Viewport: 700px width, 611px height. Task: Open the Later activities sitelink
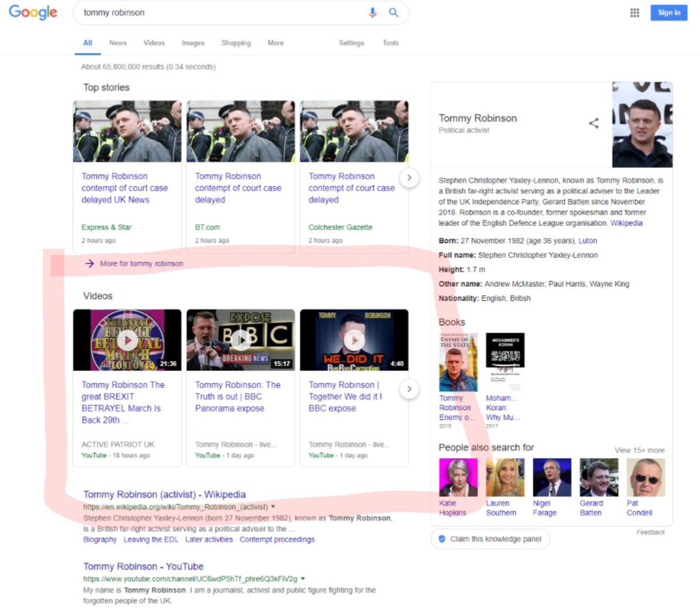pyautogui.click(x=209, y=539)
